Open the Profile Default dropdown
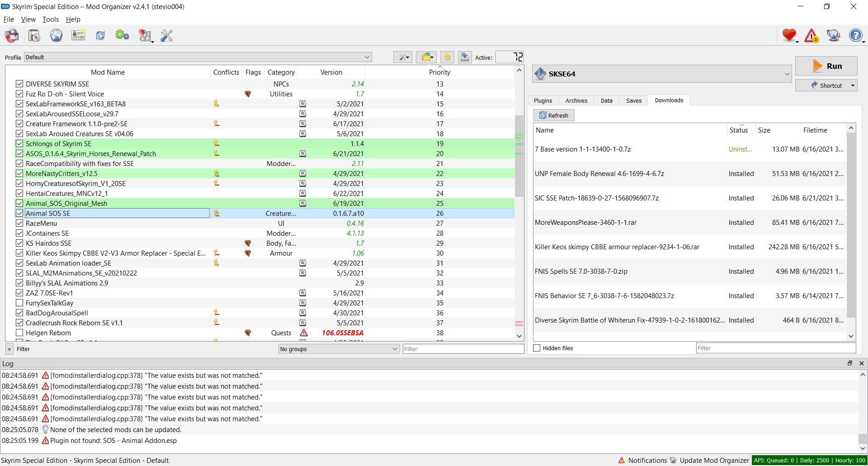This screenshot has width=868, height=466. click(x=198, y=57)
